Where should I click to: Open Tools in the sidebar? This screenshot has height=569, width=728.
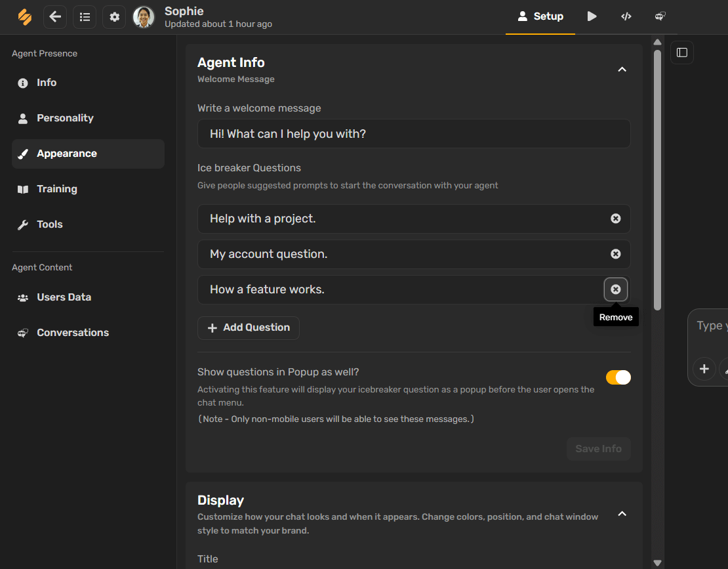pyautogui.click(x=89, y=224)
